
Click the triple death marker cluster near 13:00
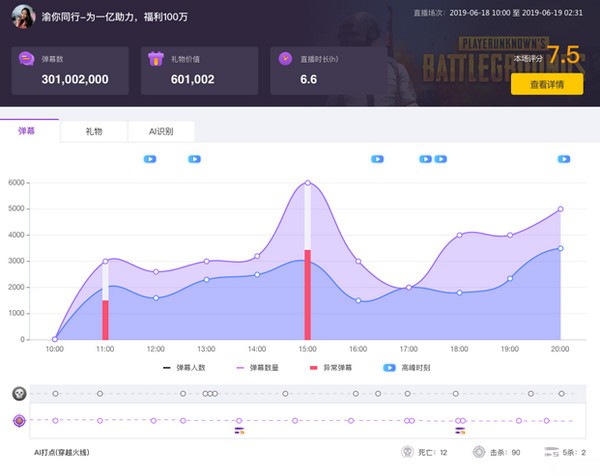[210, 393]
